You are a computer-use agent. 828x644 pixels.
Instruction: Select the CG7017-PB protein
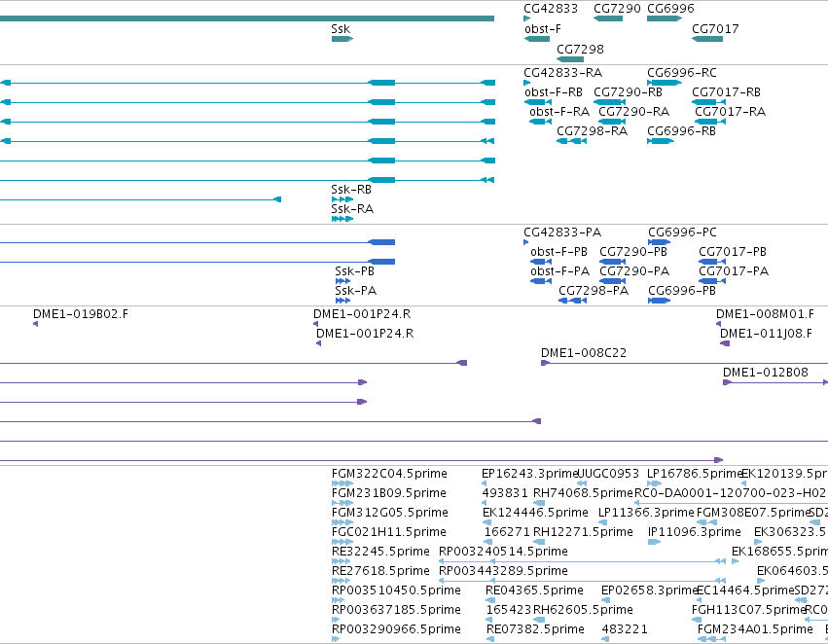pos(712,262)
